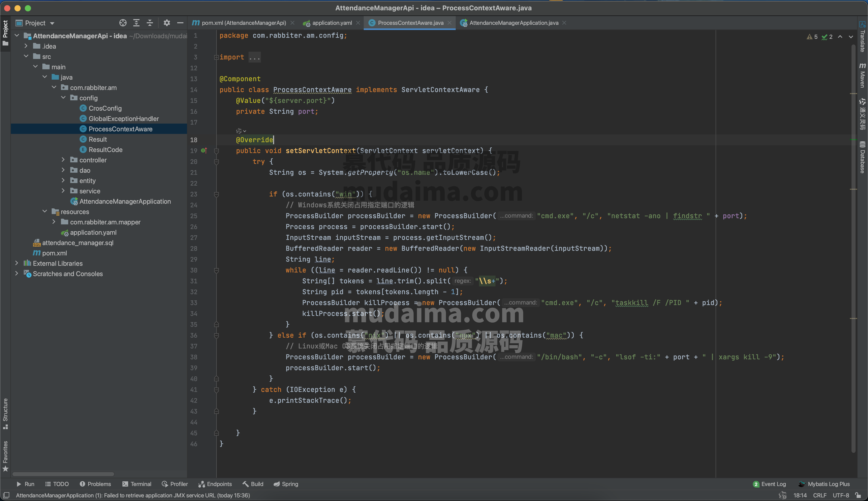The image size is (868, 501).
Task: Click the AI assistant icon above @Override
Action: [241, 131]
